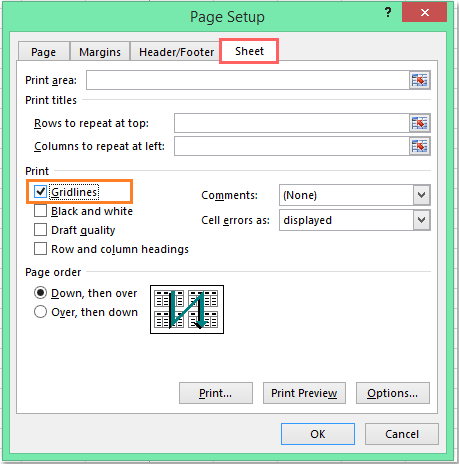The height and width of the screenshot is (464, 459).
Task: Uncheck the Gridlines checkbox
Action: pos(40,192)
